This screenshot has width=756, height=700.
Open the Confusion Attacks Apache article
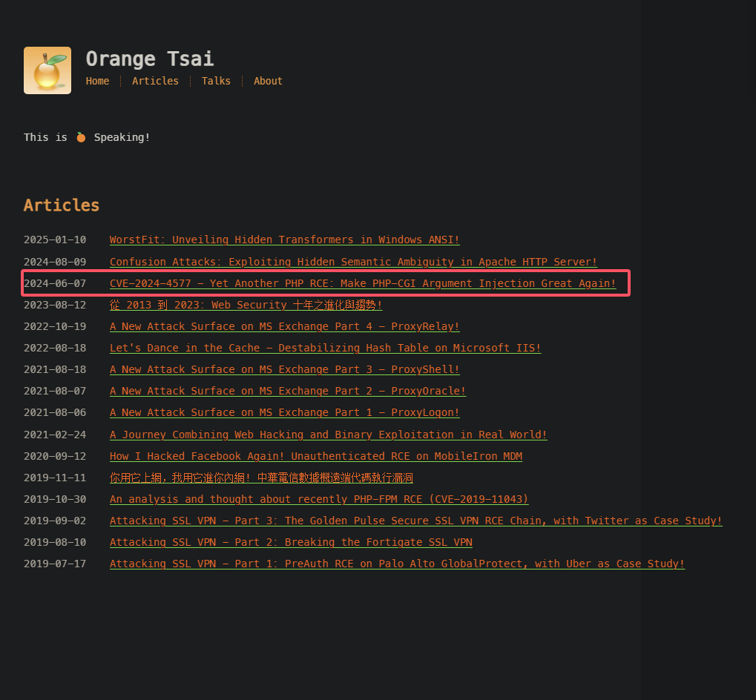pyautogui.click(x=353, y=262)
